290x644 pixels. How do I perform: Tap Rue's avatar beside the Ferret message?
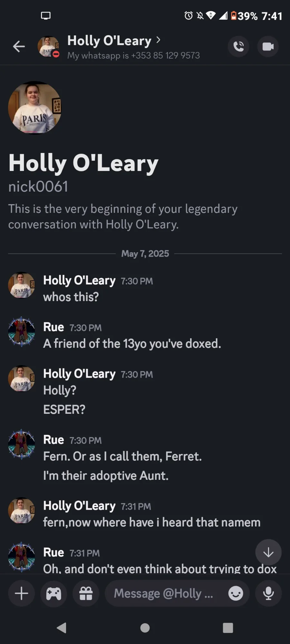coord(22,444)
